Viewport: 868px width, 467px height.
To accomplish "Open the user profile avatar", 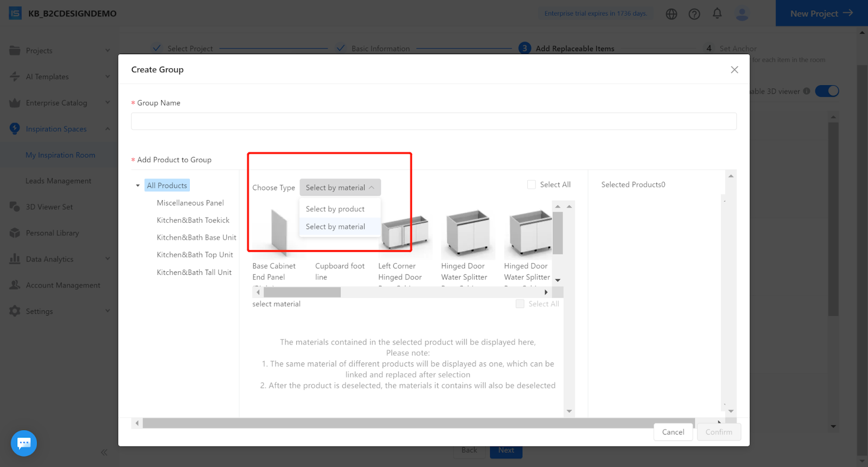I will (x=742, y=14).
